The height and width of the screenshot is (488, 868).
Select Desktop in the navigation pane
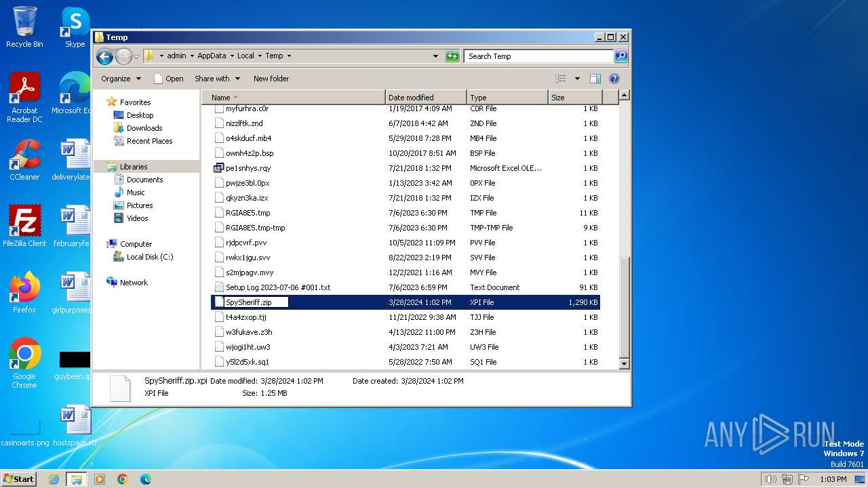[x=140, y=115]
